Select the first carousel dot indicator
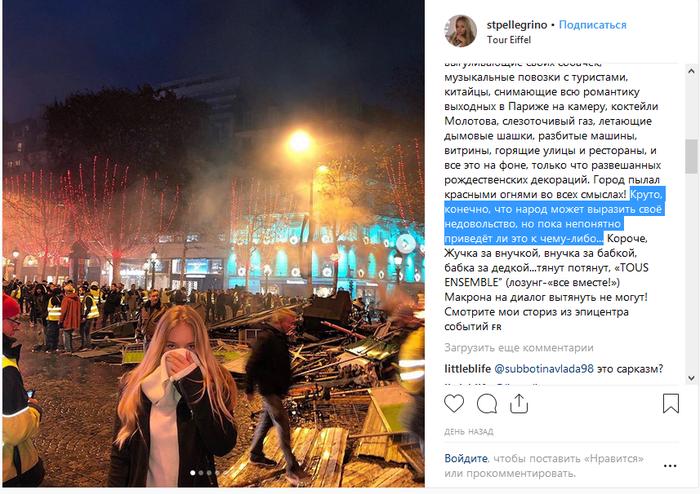Screen dimensions: 700x494 coord(193,473)
